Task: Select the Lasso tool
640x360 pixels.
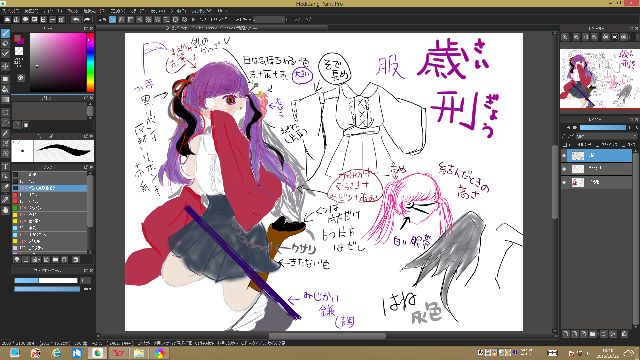Action: pyautogui.click(x=5, y=122)
